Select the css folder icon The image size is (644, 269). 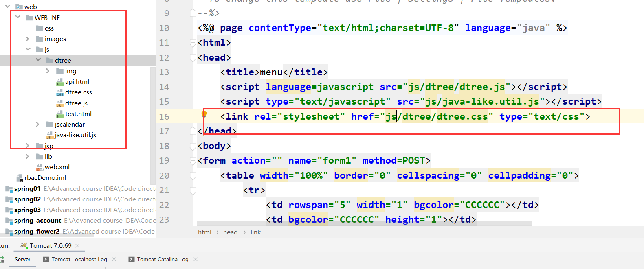[40, 28]
